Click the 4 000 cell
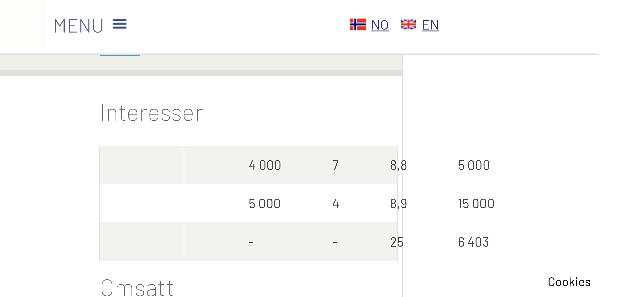The width and height of the screenshot is (644, 297). [x=265, y=165]
